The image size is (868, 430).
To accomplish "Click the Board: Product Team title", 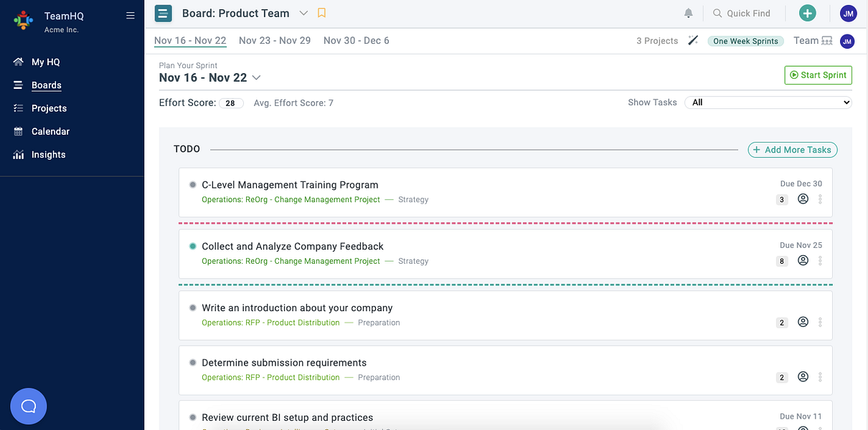I will [x=236, y=13].
